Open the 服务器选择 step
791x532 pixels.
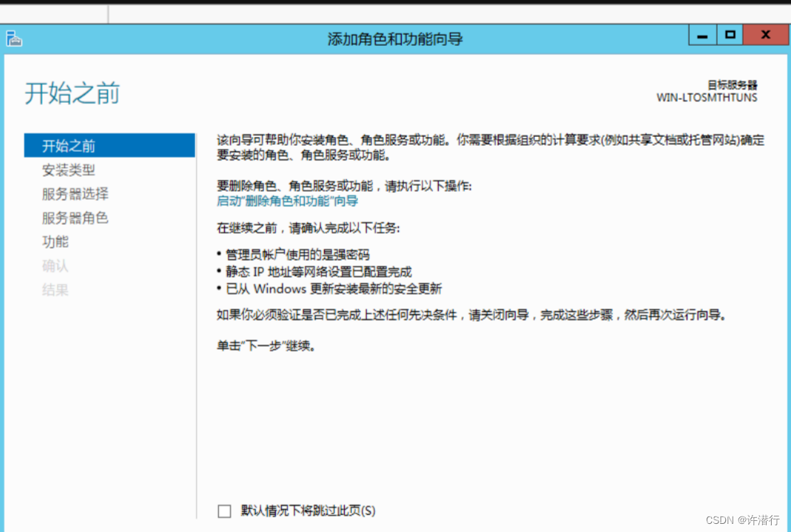[75, 194]
